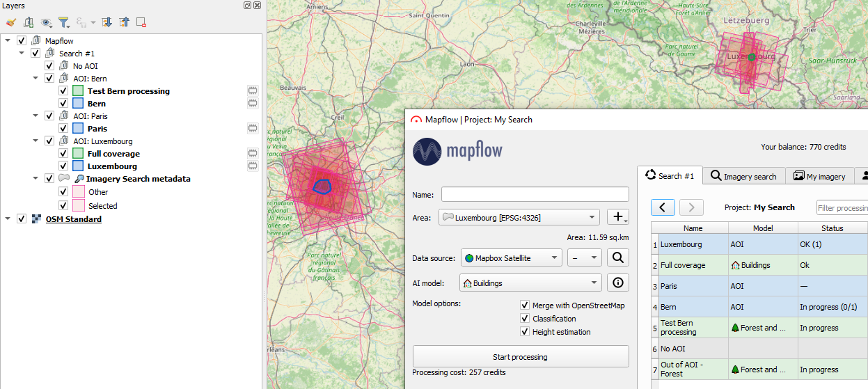Screen dimensions: 868x389
Task: Open the layer styling panel icon
Action: pyautogui.click(x=10, y=22)
